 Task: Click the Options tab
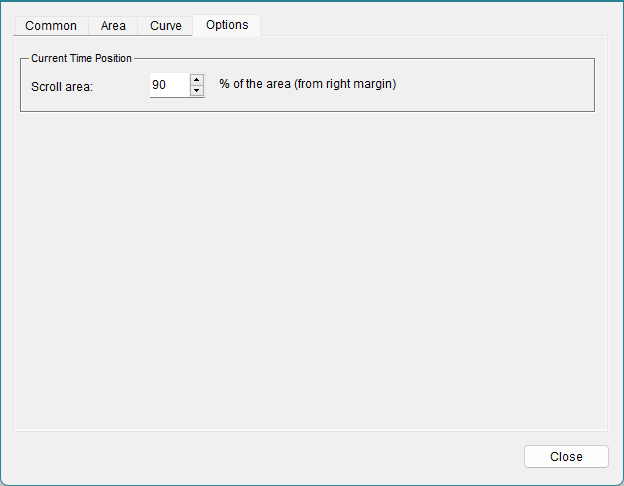click(x=227, y=25)
